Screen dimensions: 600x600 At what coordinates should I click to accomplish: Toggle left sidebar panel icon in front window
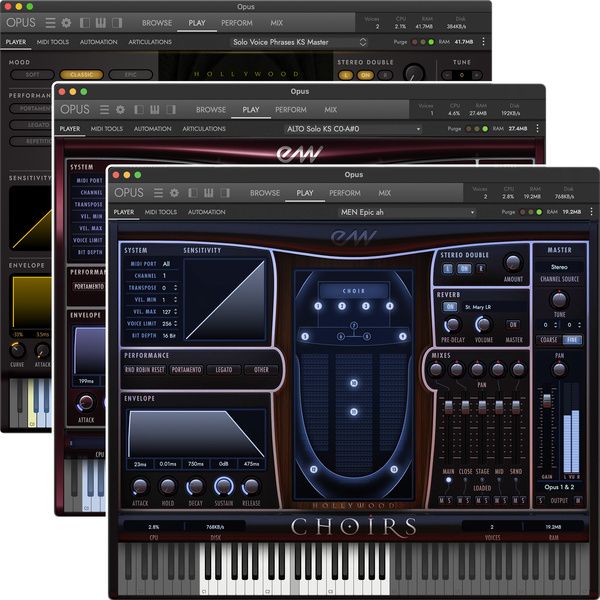click(x=192, y=192)
